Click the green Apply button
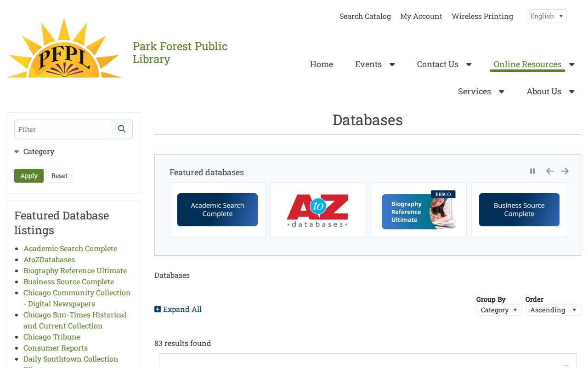 (29, 176)
